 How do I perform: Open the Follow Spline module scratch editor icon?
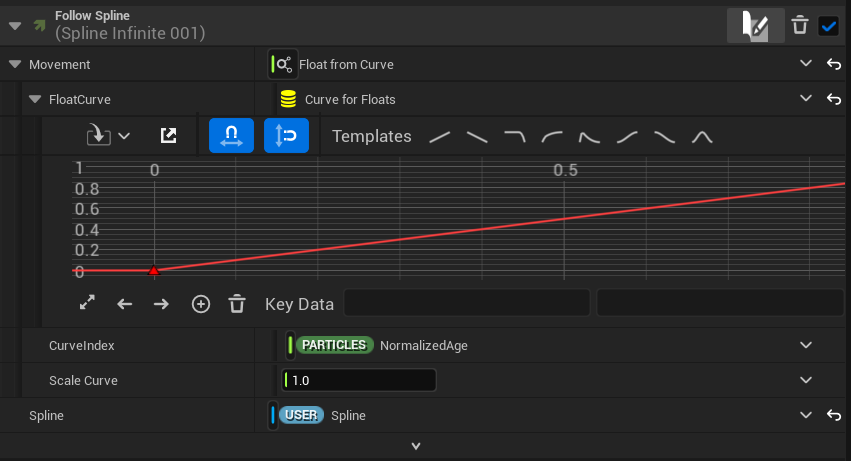point(755,26)
